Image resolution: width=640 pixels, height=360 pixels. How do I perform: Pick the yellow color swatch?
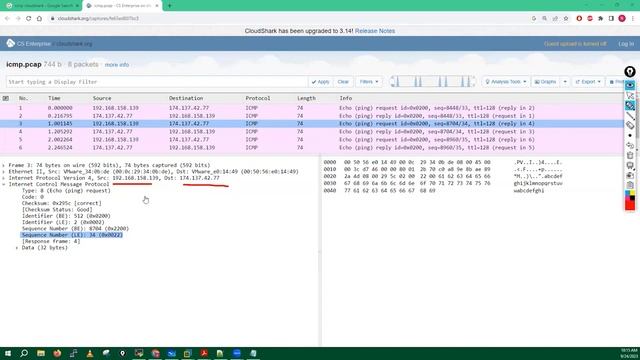(632, 193)
